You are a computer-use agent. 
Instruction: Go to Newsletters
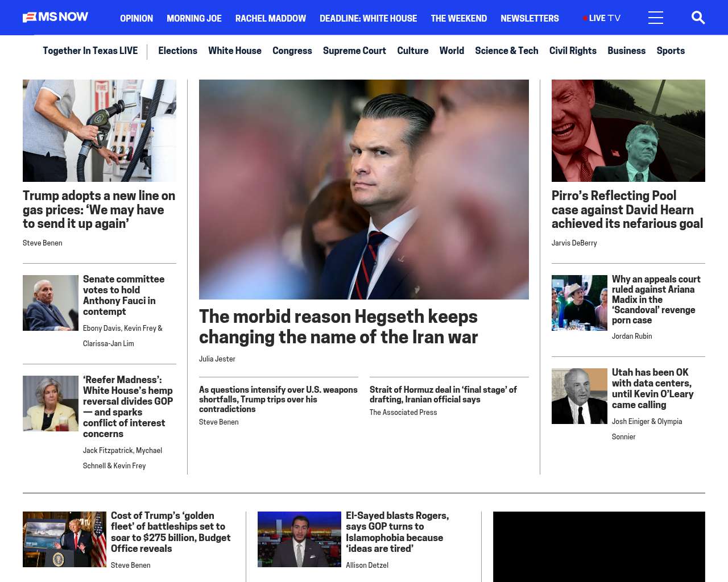tap(530, 18)
